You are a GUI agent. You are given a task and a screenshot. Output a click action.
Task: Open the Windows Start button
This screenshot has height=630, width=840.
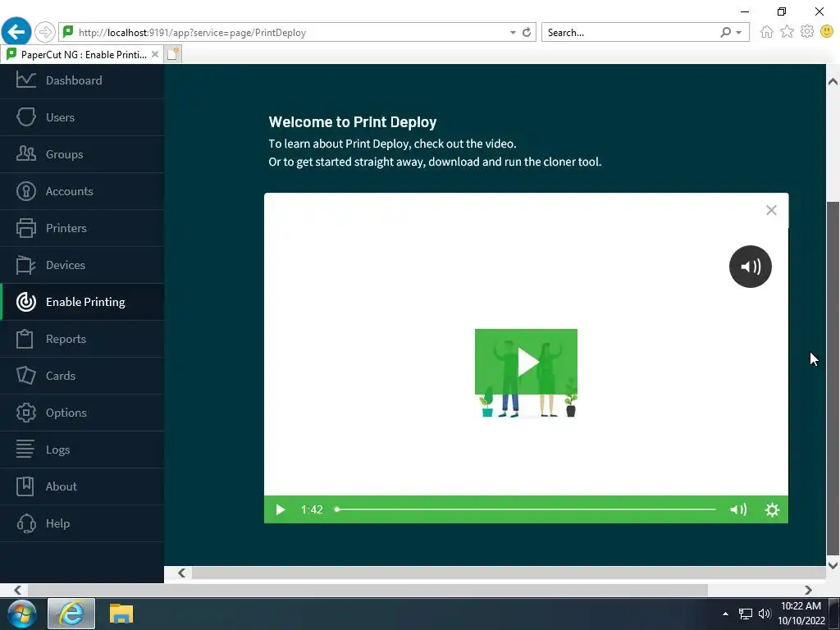tap(21, 614)
